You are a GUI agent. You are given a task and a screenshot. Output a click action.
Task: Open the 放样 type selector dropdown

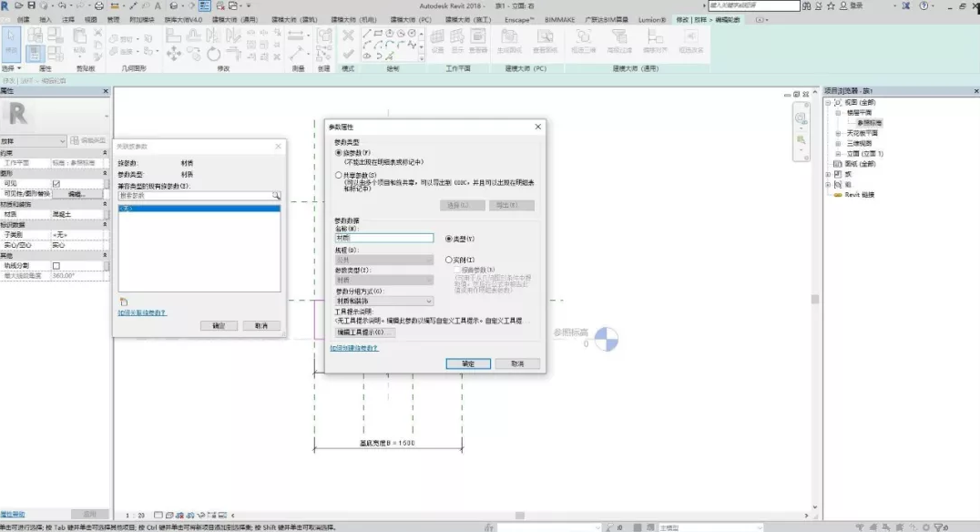click(63, 140)
